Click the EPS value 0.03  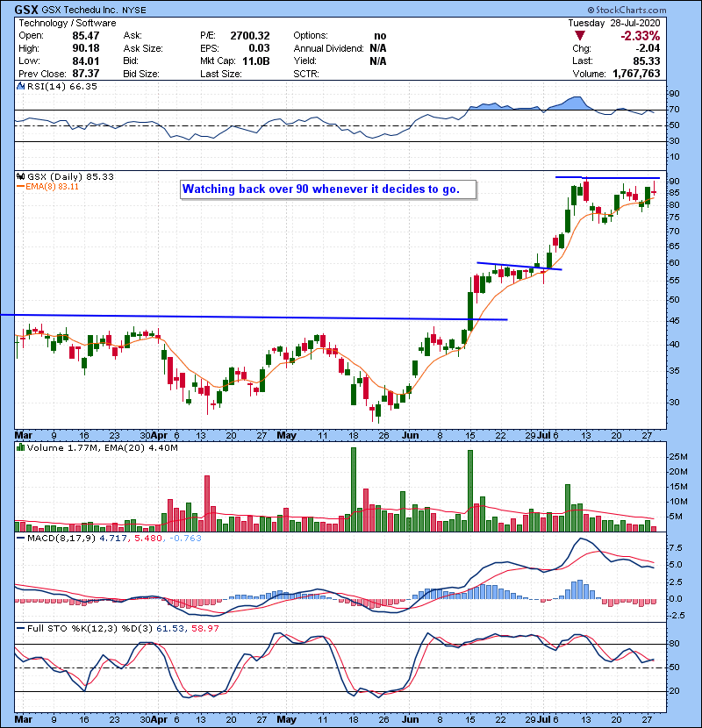(x=259, y=48)
